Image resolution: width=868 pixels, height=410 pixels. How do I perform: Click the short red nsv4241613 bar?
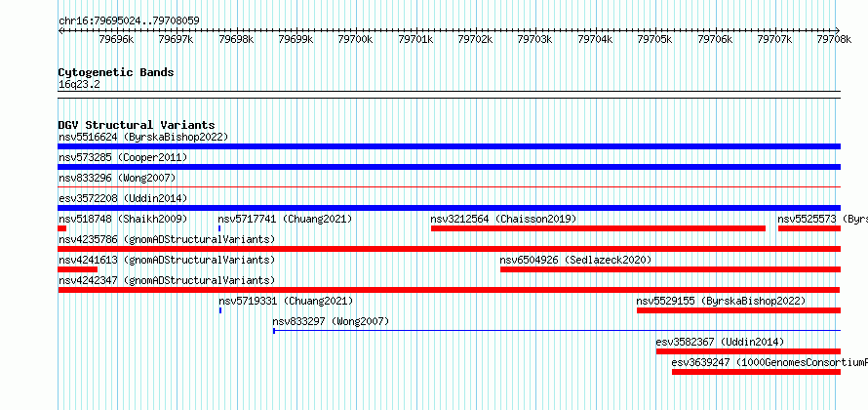click(x=77, y=269)
